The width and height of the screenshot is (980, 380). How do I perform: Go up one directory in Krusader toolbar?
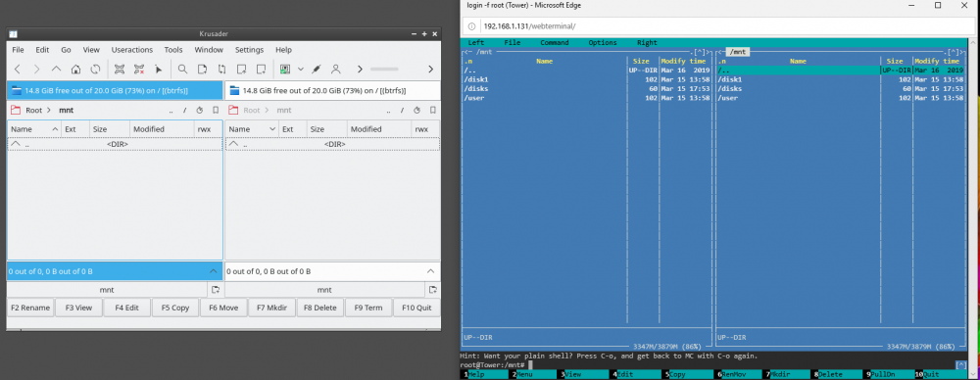(x=56, y=69)
